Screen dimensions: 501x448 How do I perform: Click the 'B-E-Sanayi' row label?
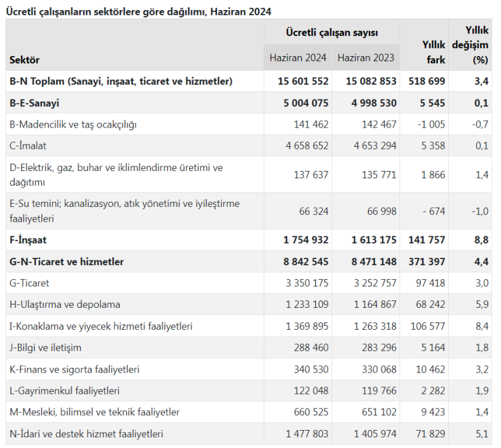point(35,103)
